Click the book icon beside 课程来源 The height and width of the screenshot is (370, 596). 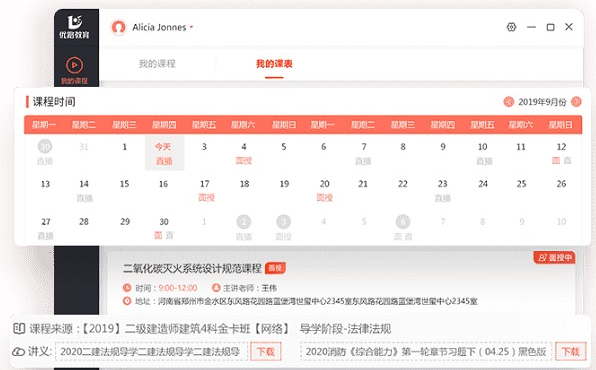click(x=19, y=329)
